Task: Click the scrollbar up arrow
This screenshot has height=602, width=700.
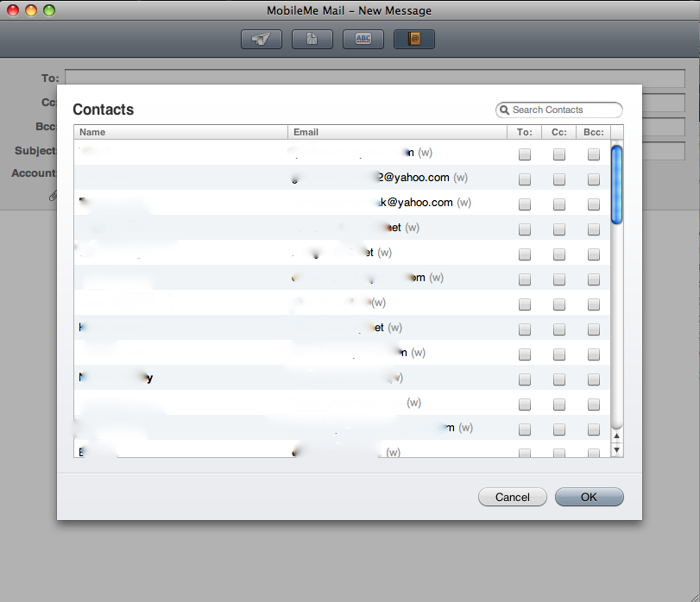Action: pos(616,436)
